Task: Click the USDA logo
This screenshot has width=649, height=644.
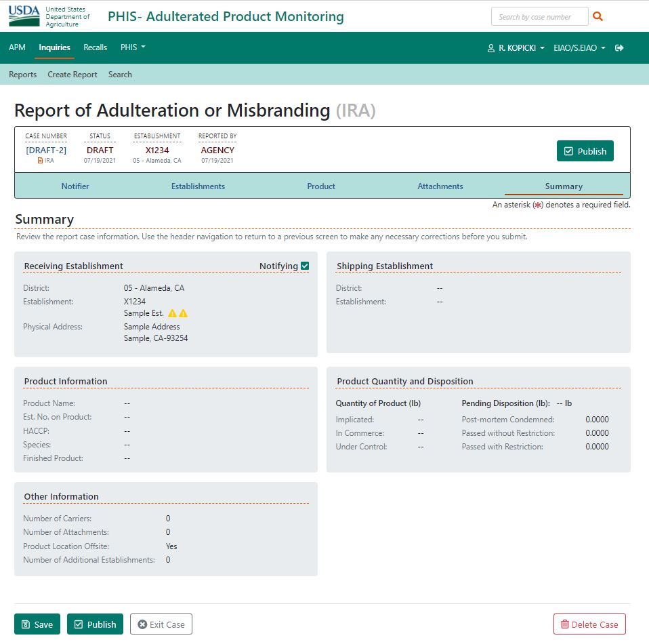Action: click(24, 16)
